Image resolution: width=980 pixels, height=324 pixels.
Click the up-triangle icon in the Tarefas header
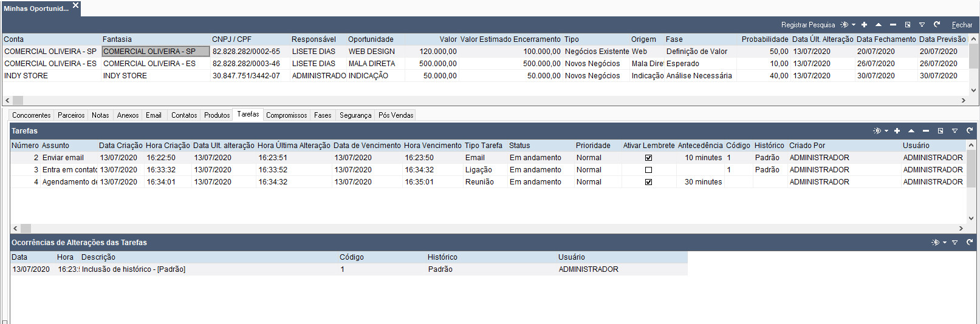coord(911,131)
